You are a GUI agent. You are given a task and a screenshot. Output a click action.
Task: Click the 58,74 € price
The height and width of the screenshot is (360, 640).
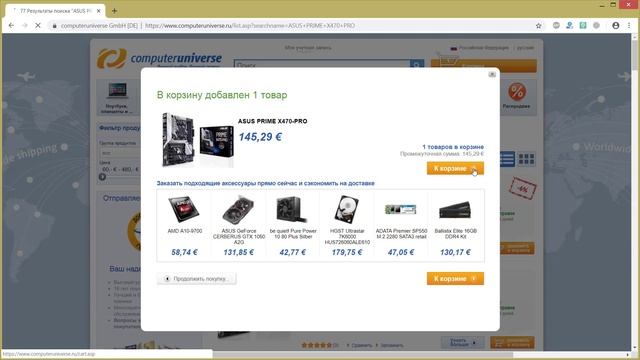point(184,252)
